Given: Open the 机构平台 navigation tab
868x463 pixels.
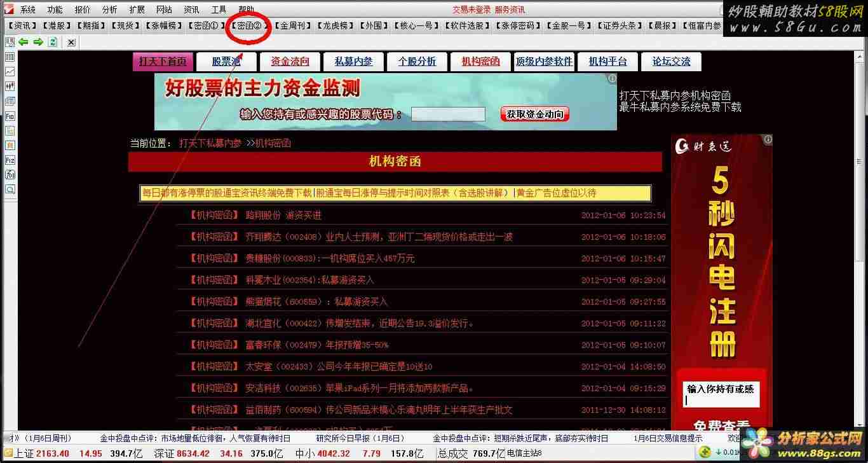Looking at the screenshot, I should coord(608,62).
